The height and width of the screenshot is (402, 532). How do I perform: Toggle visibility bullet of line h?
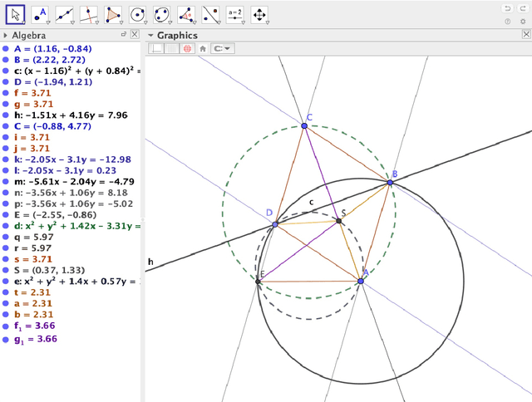pos(6,116)
